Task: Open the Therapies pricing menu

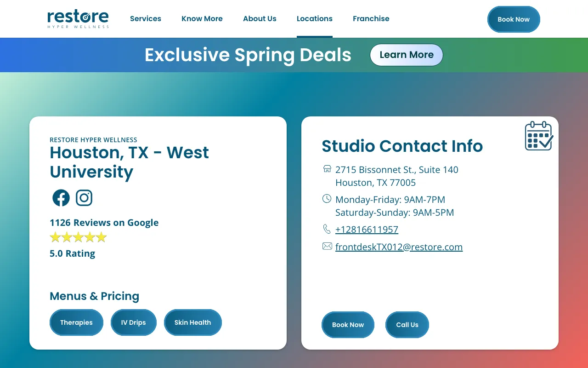Action: [x=76, y=322]
